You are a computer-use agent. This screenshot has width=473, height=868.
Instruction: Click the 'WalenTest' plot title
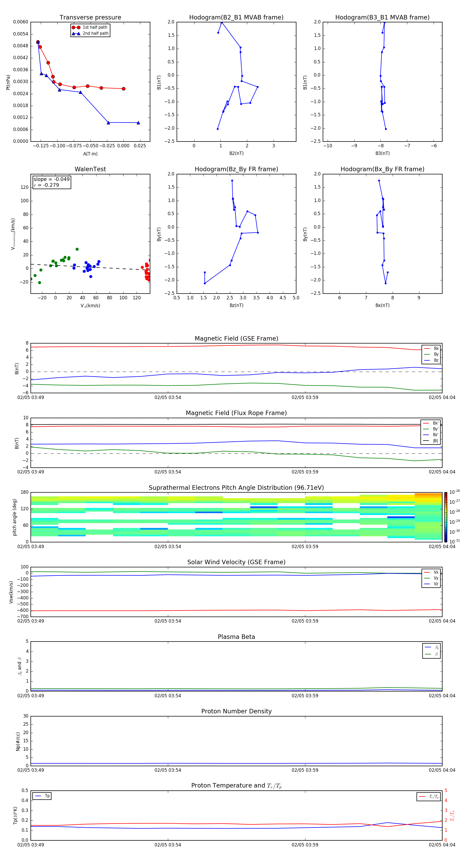click(x=90, y=169)
